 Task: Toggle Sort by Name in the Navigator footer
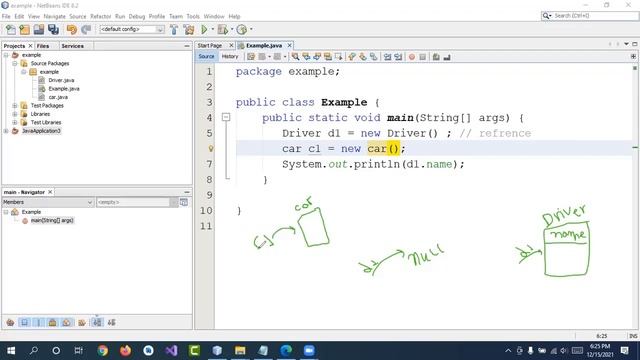(97, 322)
